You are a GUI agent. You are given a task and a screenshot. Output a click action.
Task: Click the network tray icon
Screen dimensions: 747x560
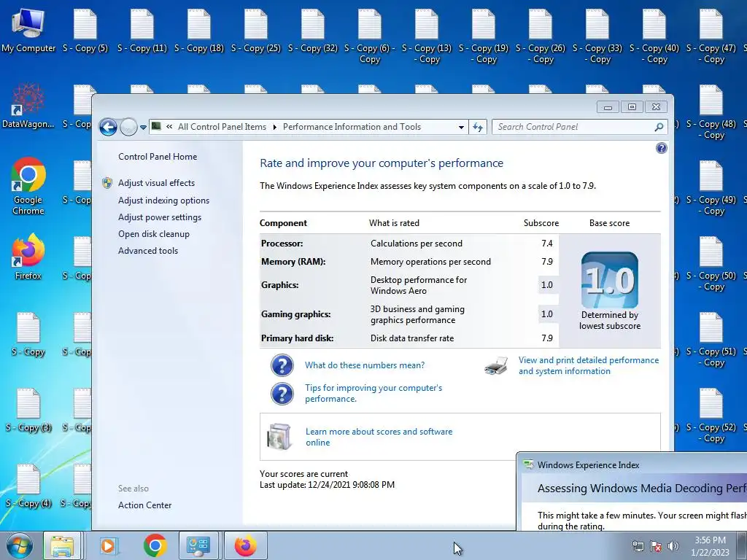[x=638, y=546]
